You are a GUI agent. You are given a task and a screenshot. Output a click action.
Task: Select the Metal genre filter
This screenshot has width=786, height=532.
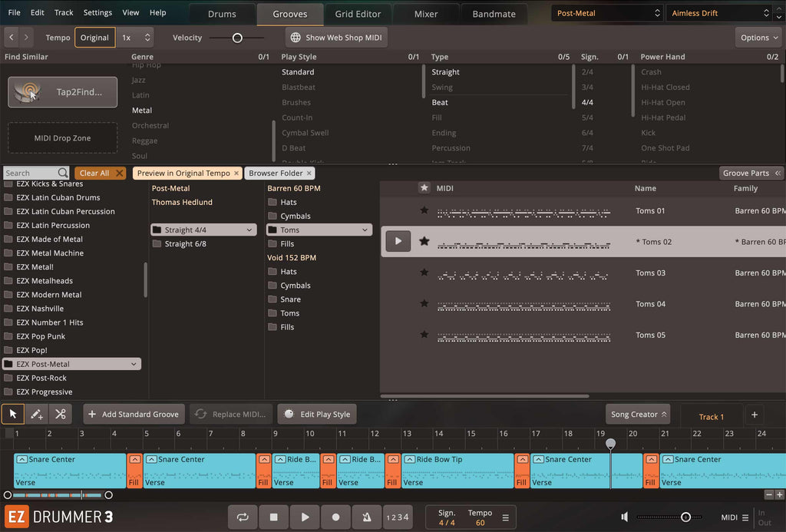point(142,111)
